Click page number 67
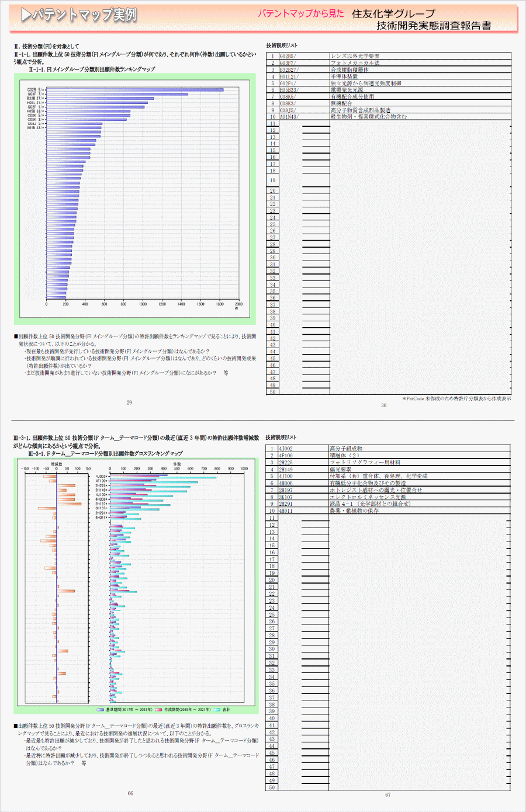The width and height of the screenshot is (526, 812). click(x=388, y=795)
